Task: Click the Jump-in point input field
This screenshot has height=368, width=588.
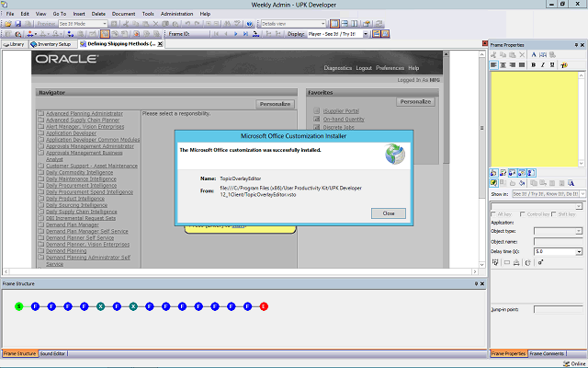Action: coord(558,309)
